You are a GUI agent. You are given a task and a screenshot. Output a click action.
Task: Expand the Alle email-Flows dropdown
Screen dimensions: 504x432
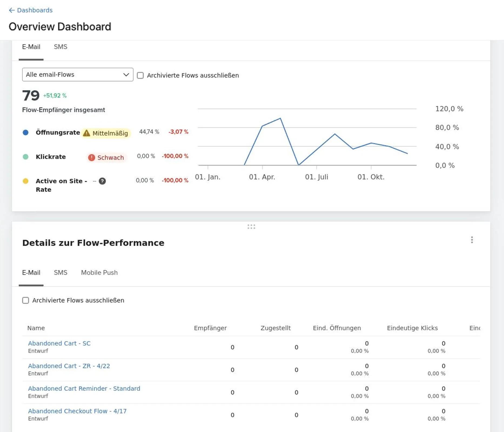[78, 75]
